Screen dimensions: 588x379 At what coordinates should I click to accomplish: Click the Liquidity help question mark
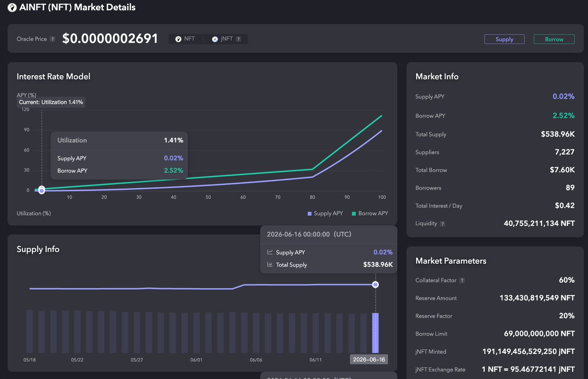coord(442,224)
